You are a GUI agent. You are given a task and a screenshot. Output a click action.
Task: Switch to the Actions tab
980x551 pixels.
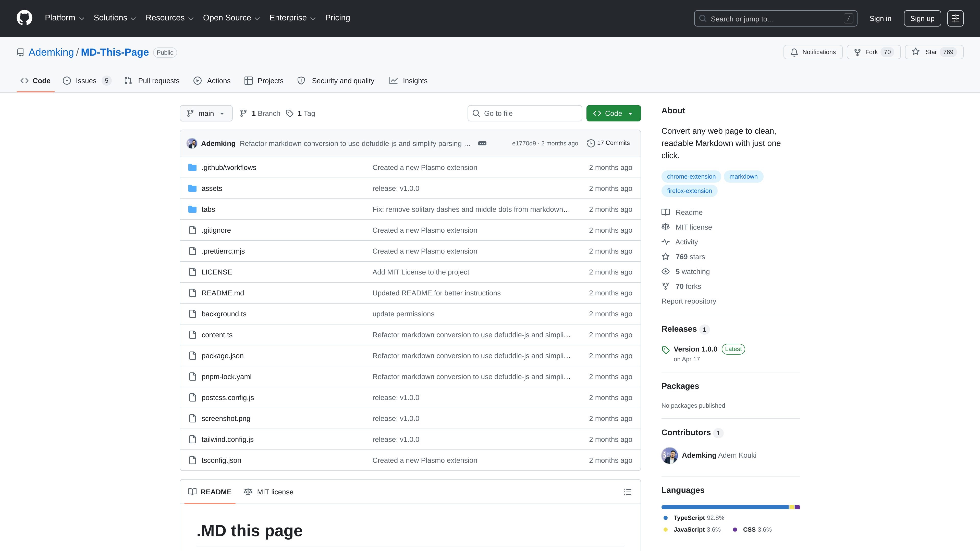point(212,81)
